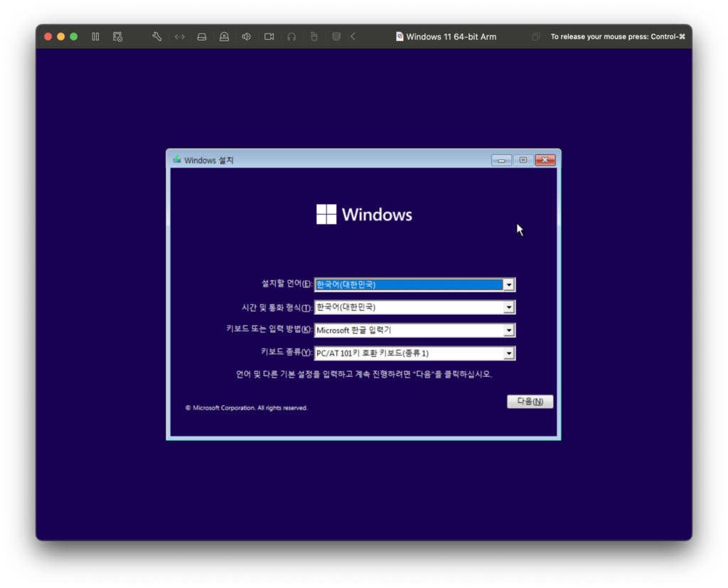
Task: Open the 설치할 언어 language dropdown
Action: pyautogui.click(x=508, y=284)
